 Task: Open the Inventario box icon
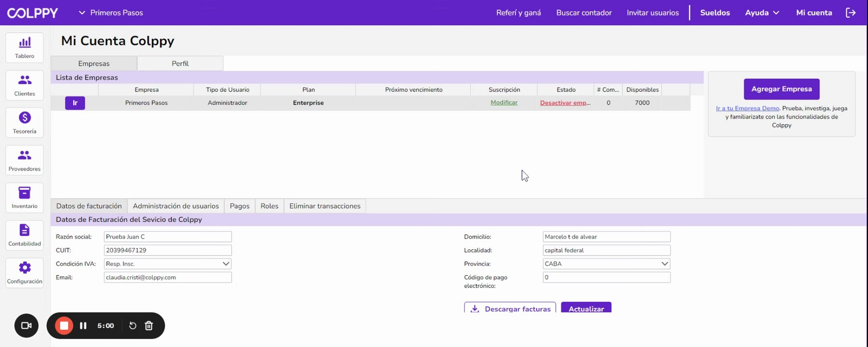pyautogui.click(x=25, y=198)
